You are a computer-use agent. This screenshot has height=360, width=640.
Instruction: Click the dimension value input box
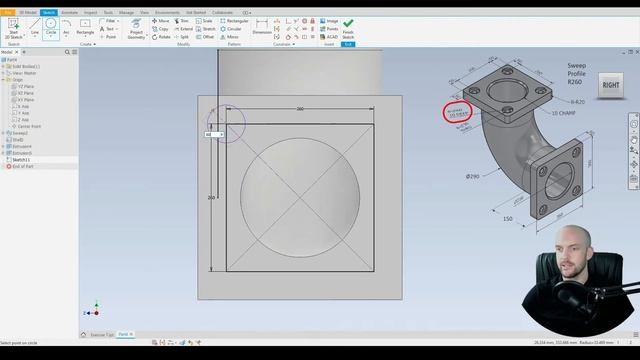point(214,134)
